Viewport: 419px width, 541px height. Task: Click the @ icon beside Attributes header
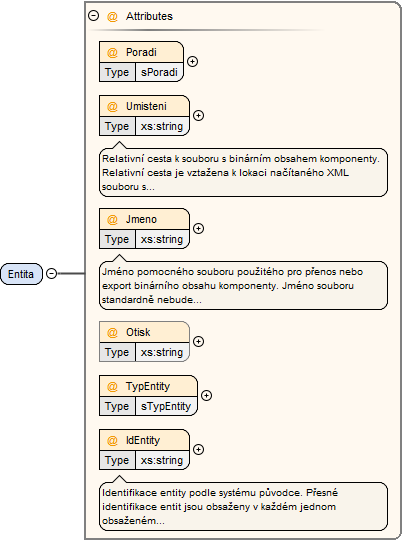coord(113,16)
